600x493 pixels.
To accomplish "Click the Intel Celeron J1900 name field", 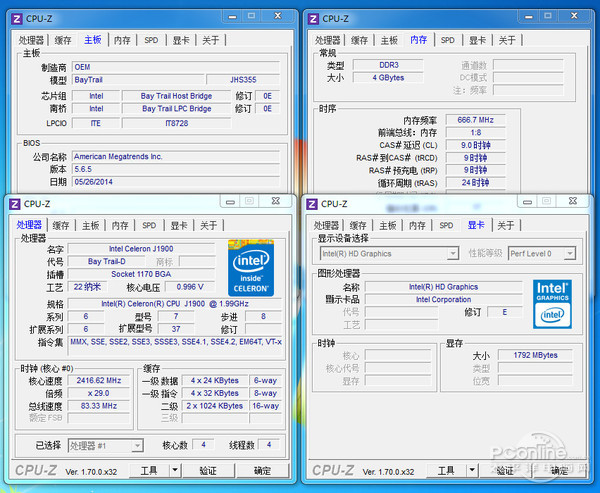I will coord(139,249).
